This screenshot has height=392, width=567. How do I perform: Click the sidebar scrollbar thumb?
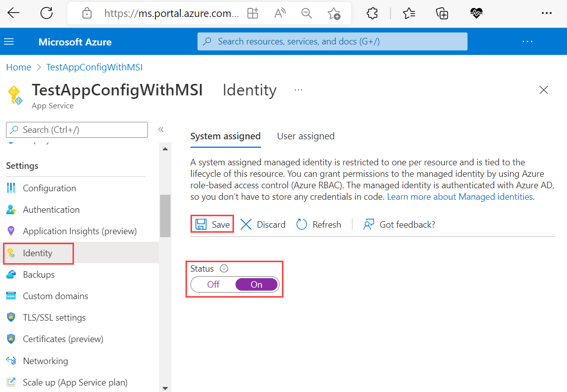click(x=165, y=216)
